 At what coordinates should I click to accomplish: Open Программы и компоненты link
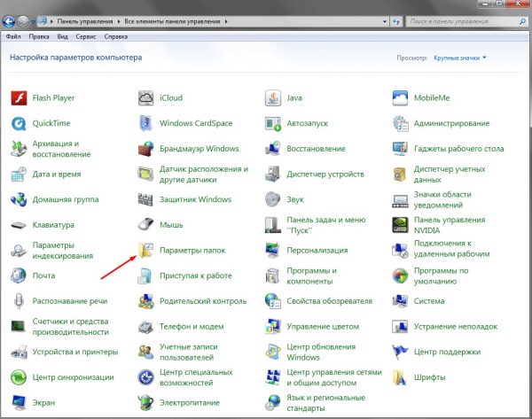(311, 276)
